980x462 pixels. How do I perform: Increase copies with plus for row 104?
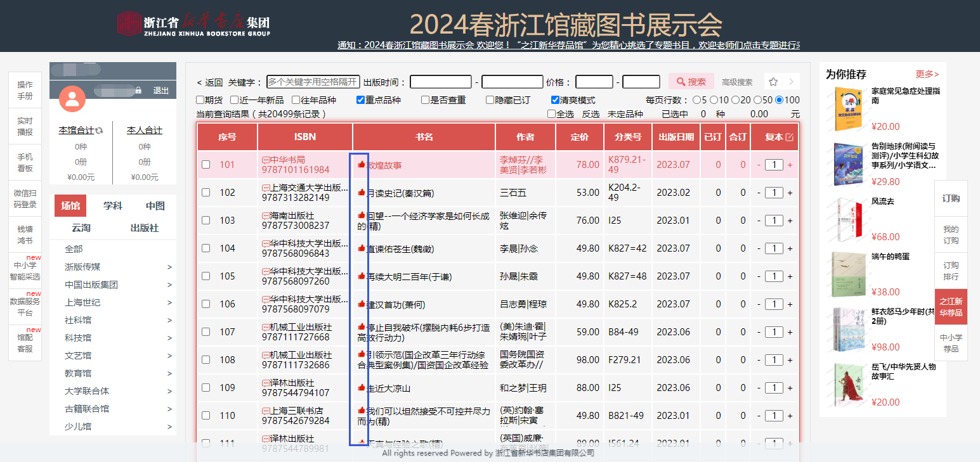click(x=790, y=248)
